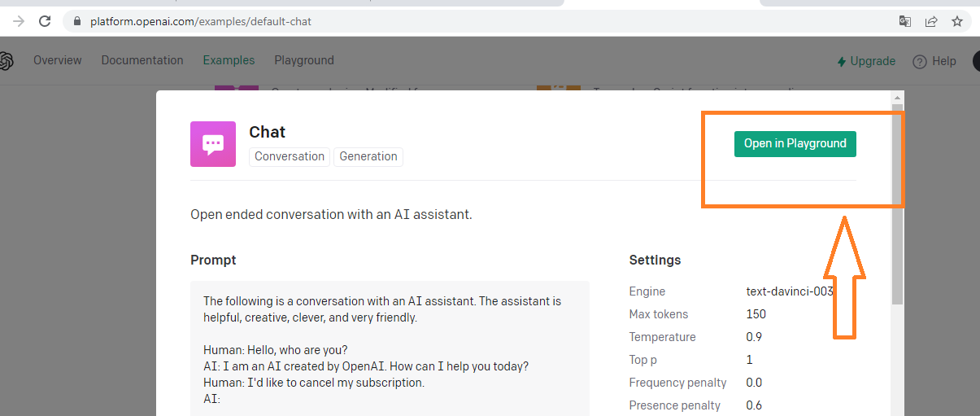Click the Help question mark icon

pos(920,61)
